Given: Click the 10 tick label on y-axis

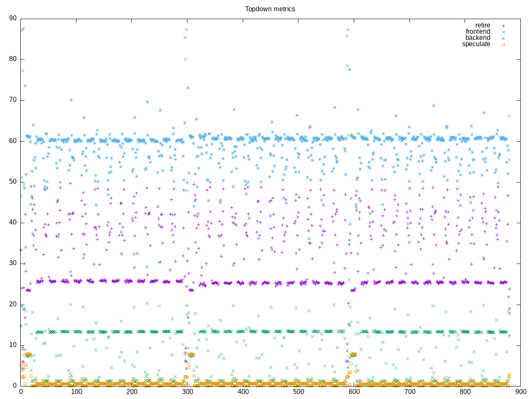Looking at the screenshot, I should click(13, 345).
